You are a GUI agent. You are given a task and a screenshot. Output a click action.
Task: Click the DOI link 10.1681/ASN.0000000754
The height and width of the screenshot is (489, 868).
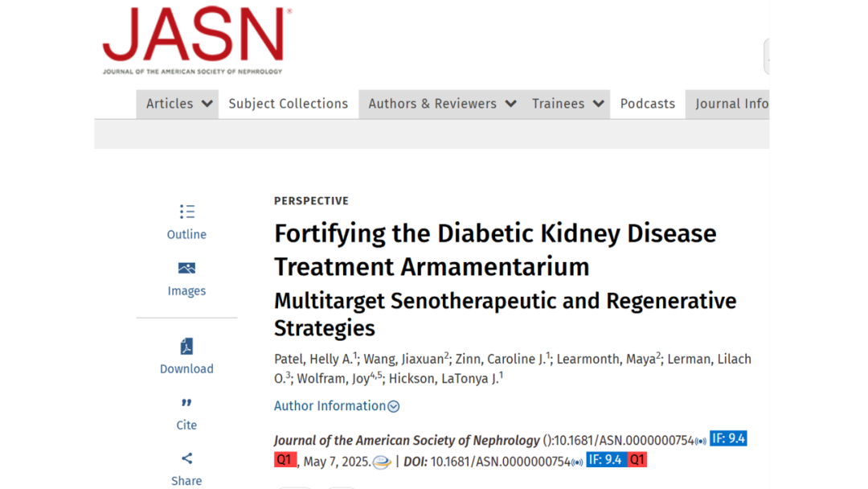tap(501, 462)
